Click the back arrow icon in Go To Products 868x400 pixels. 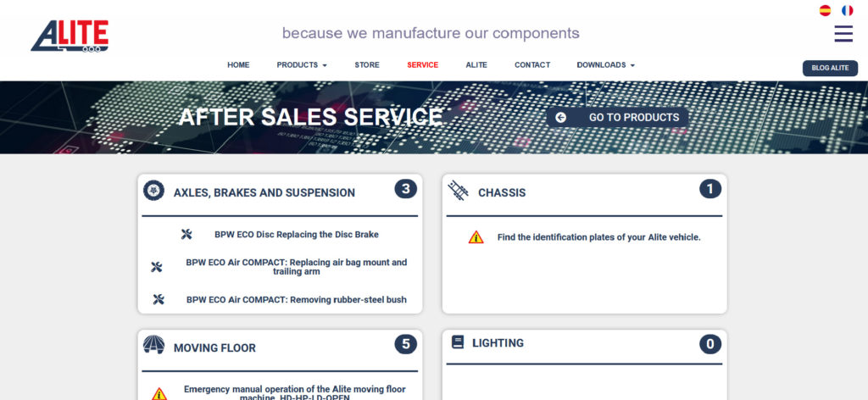[x=561, y=117]
